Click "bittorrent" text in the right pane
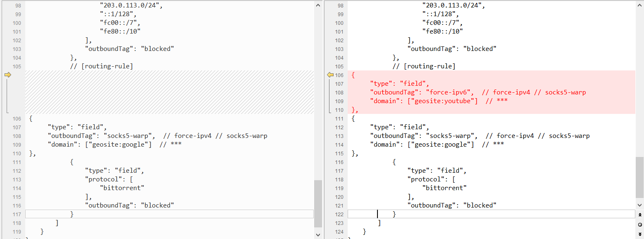This screenshot has width=644, height=239. [444, 188]
